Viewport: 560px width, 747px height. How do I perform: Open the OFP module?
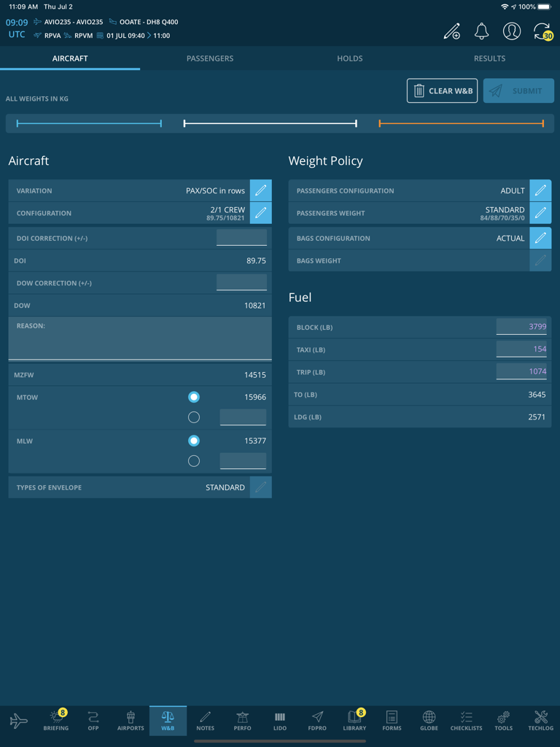coord(93,720)
